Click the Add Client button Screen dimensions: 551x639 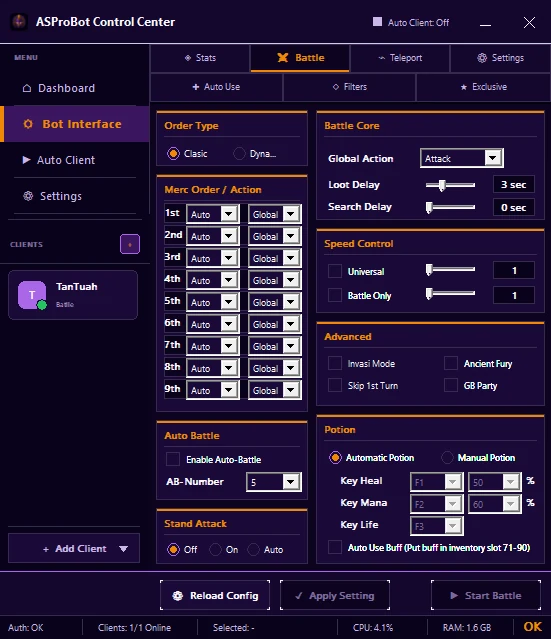point(74,549)
